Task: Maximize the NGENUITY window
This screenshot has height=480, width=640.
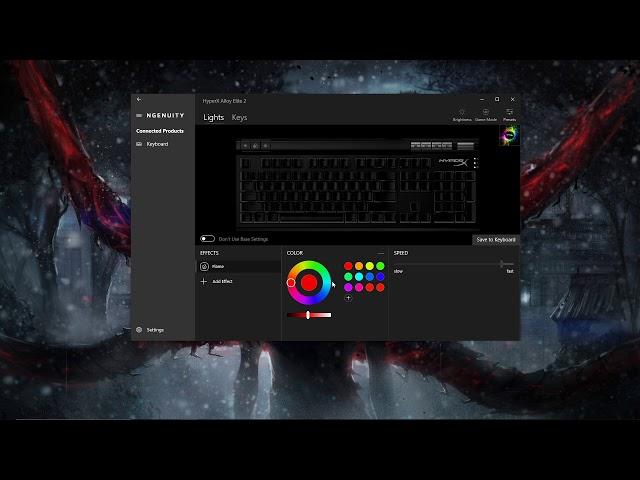Action: click(497, 99)
